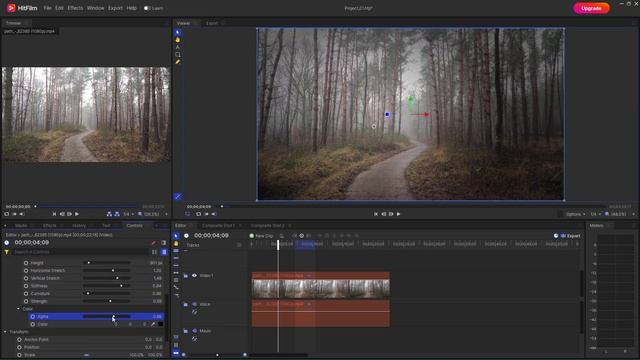The height and width of the screenshot is (360, 640).
Task: Select the Text tool in Viewer toolbar
Action: click(178, 47)
